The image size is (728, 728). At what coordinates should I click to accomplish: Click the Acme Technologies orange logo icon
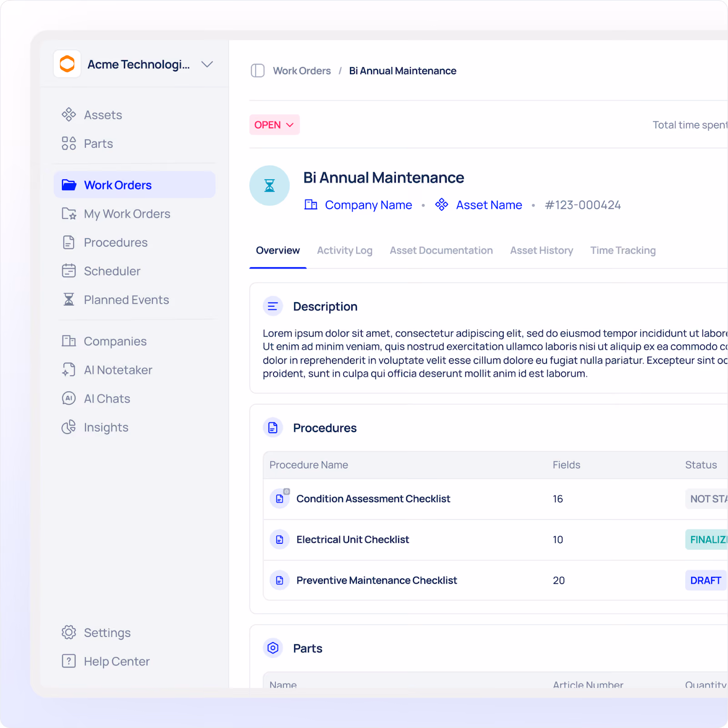pyautogui.click(x=67, y=64)
